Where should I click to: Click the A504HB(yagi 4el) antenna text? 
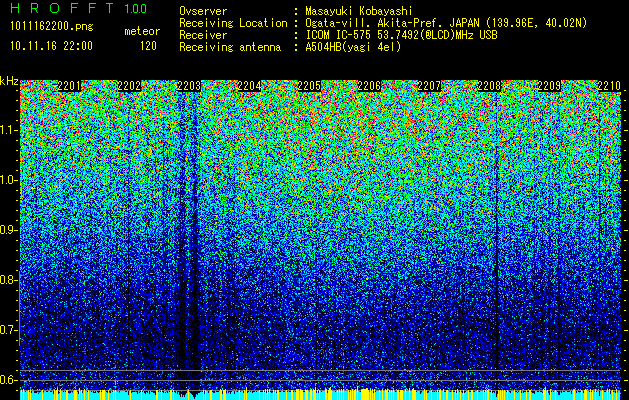pyautogui.click(x=353, y=47)
